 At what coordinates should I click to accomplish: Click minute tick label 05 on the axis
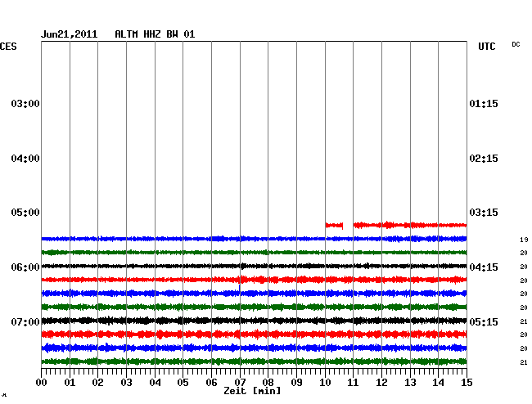pos(183,383)
